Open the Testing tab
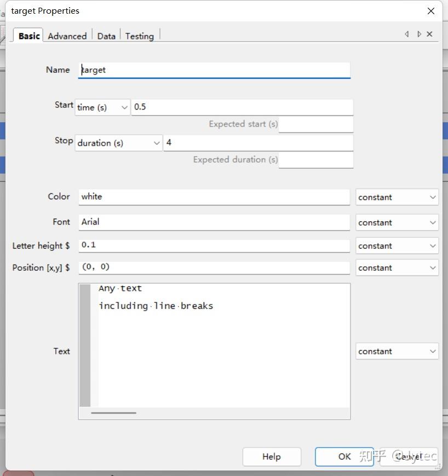 (140, 36)
